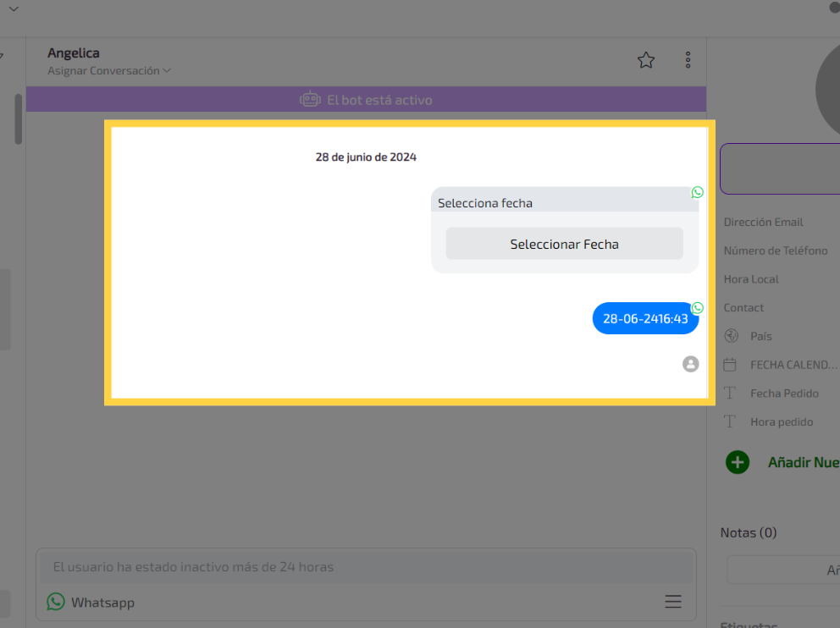Click the Dirección Email field
The image size is (840, 628).
point(763,222)
